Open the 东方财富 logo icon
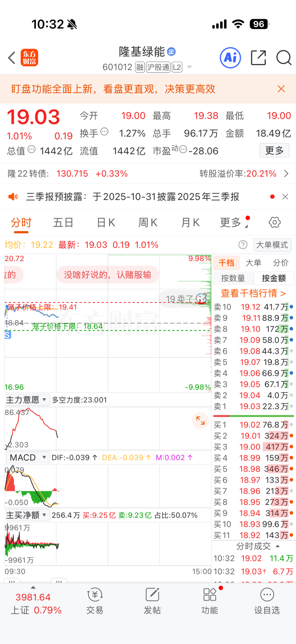 tap(29, 58)
